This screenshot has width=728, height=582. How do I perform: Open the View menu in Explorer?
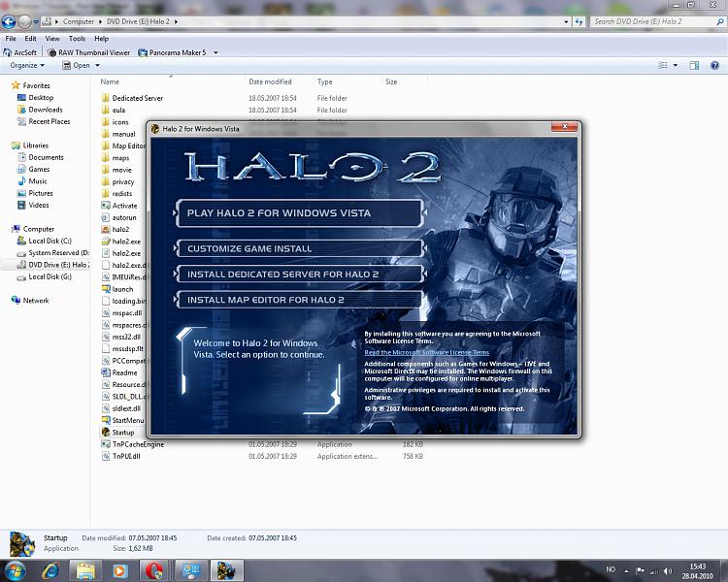pyautogui.click(x=52, y=39)
